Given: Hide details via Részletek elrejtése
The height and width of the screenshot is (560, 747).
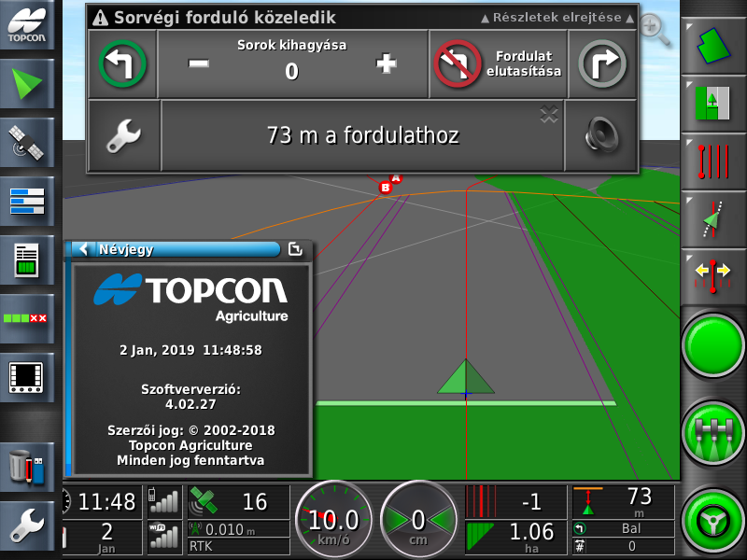Looking at the screenshot, I should click(x=557, y=18).
